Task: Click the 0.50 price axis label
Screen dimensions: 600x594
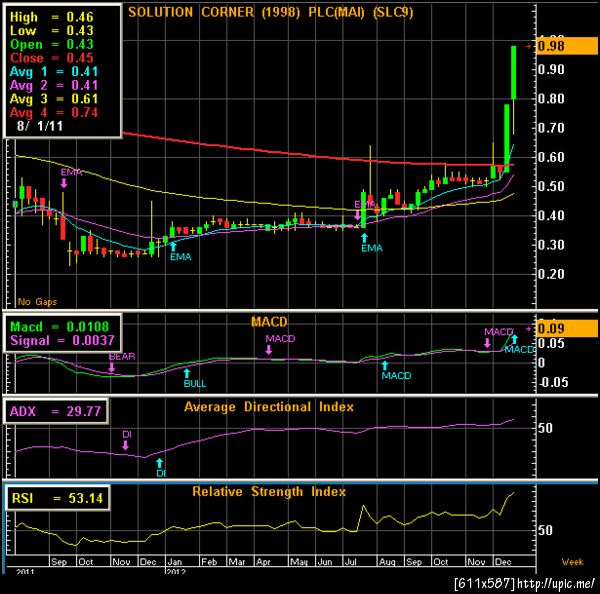Action: pos(551,186)
